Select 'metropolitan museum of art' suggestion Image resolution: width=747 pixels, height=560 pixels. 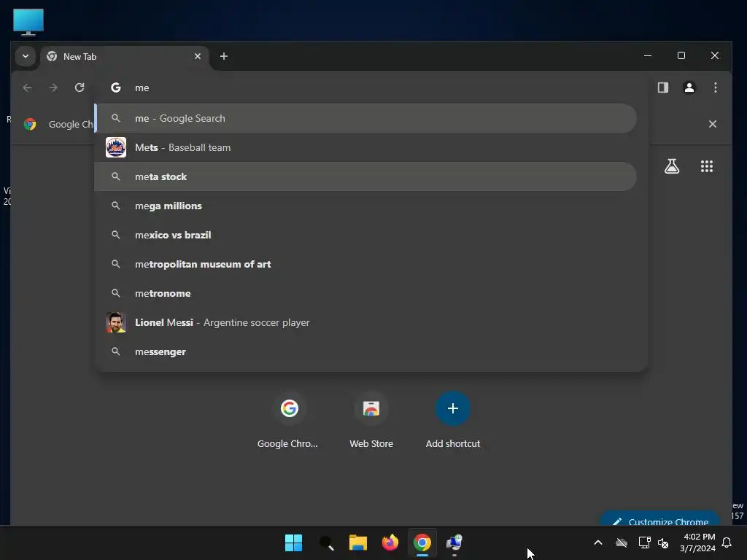[x=365, y=264]
